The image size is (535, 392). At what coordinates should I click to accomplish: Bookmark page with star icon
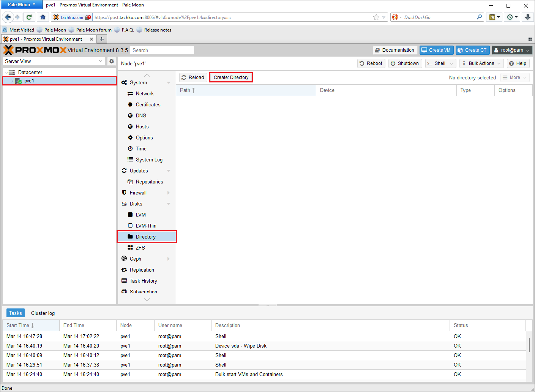click(x=376, y=17)
